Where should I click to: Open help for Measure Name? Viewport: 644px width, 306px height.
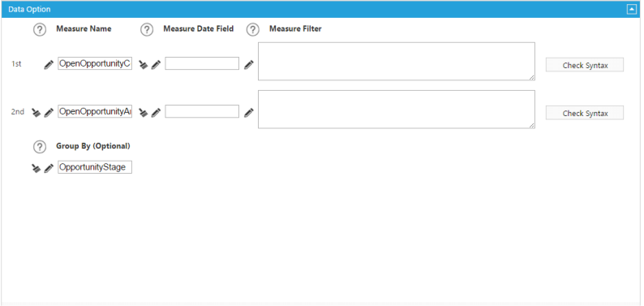pos(40,30)
